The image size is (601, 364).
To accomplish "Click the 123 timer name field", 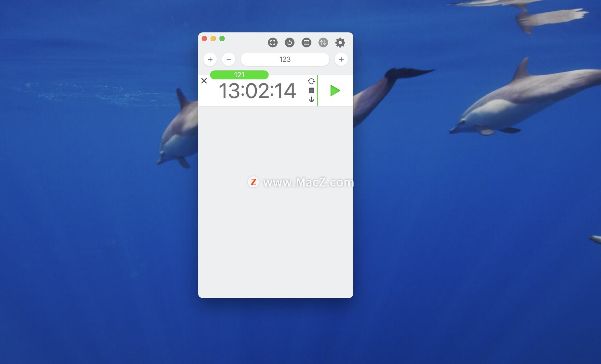I will point(285,59).
